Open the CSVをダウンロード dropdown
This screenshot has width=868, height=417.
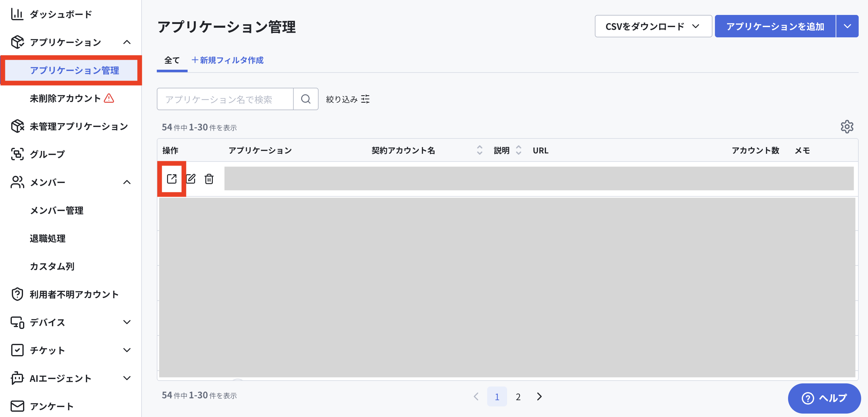[x=653, y=26]
